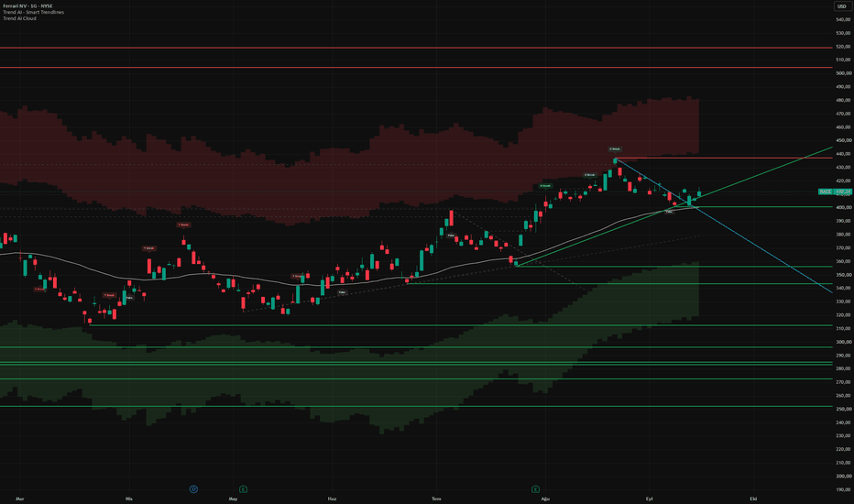Select the top red horizontal resistance line
Screen dimensions: 854x504
pos(416,48)
